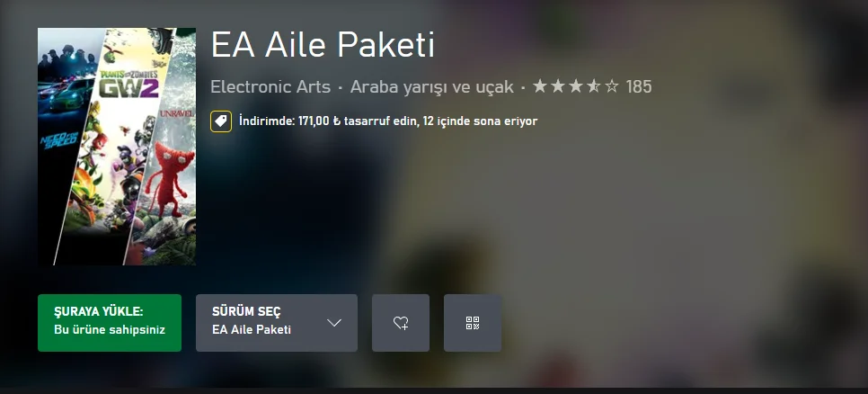
Task: Add game to wishlist with heart icon
Action: click(x=400, y=323)
